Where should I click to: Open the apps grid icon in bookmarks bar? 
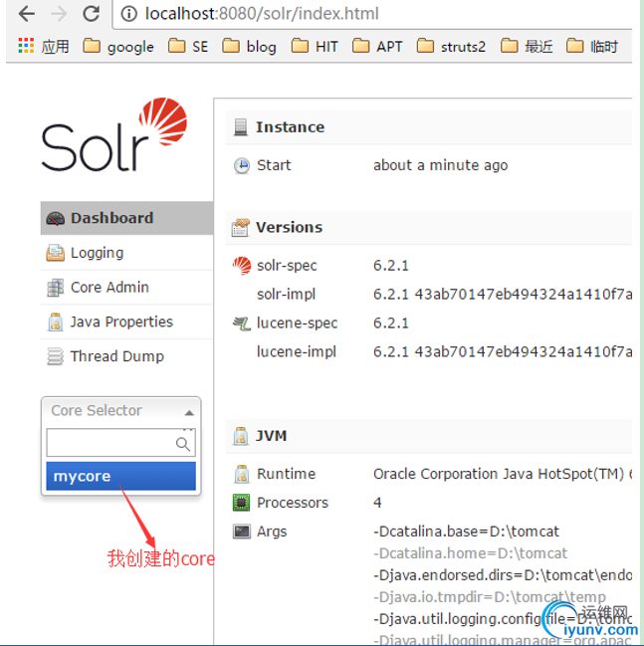tap(26, 46)
